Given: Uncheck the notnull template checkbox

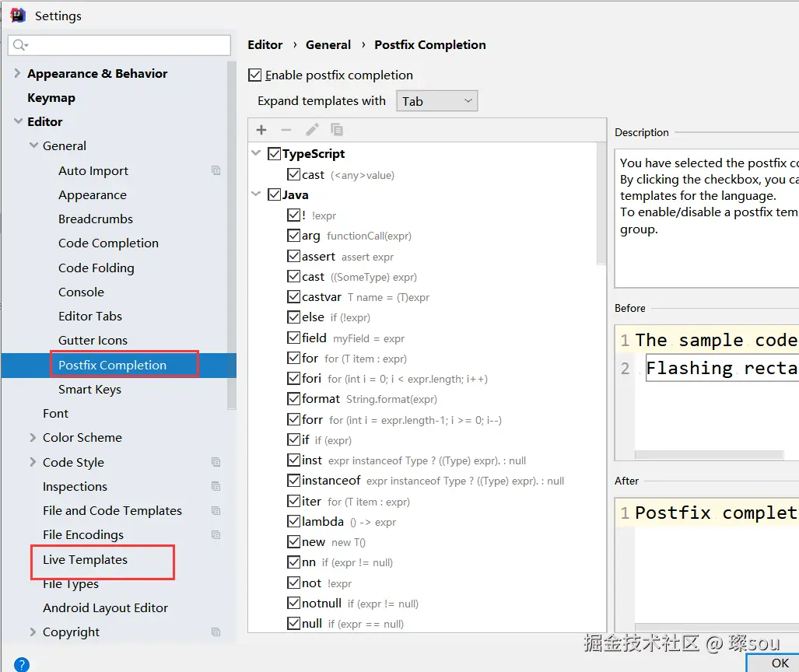Looking at the screenshot, I should pyautogui.click(x=293, y=604).
